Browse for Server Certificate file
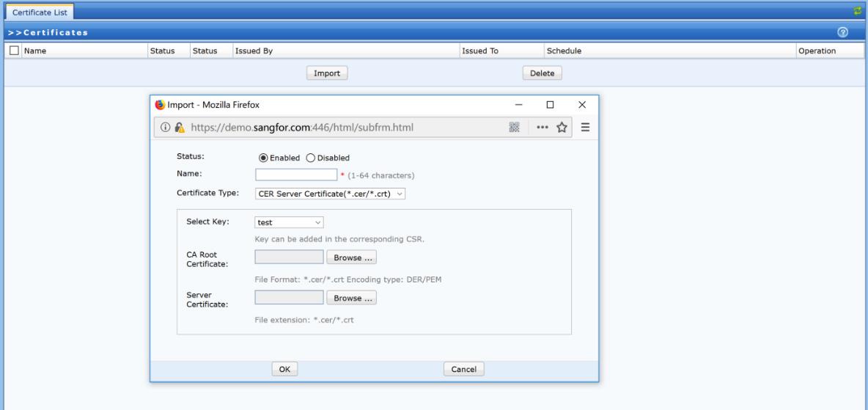Image resolution: width=868 pixels, height=410 pixels. (x=351, y=298)
